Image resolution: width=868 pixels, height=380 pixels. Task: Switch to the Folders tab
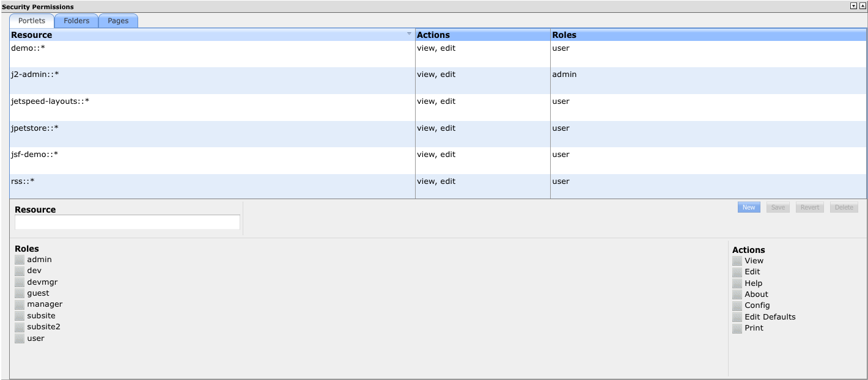point(76,21)
